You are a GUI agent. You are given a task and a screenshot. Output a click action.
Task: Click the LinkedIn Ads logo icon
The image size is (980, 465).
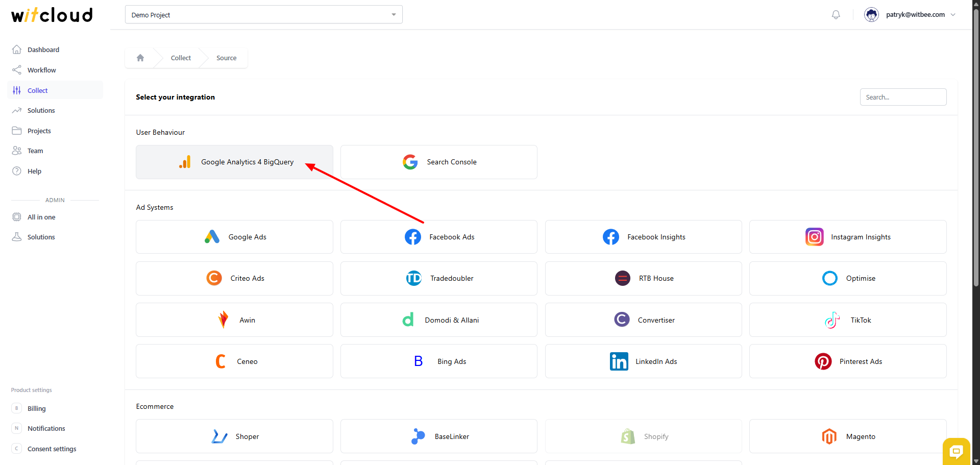click(619, 361)
